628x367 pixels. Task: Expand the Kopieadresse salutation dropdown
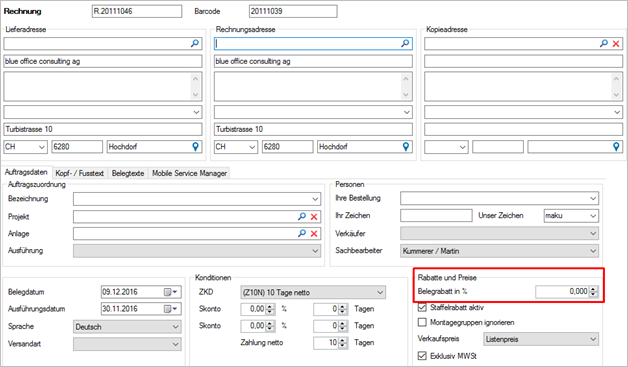(x=617, y=112)
